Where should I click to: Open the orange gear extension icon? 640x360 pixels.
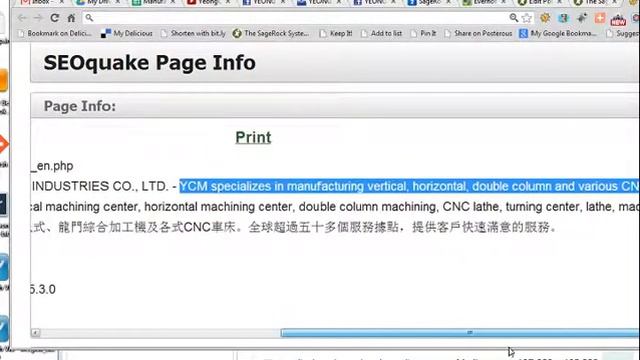pyautogui.click(x=545, y=18)
